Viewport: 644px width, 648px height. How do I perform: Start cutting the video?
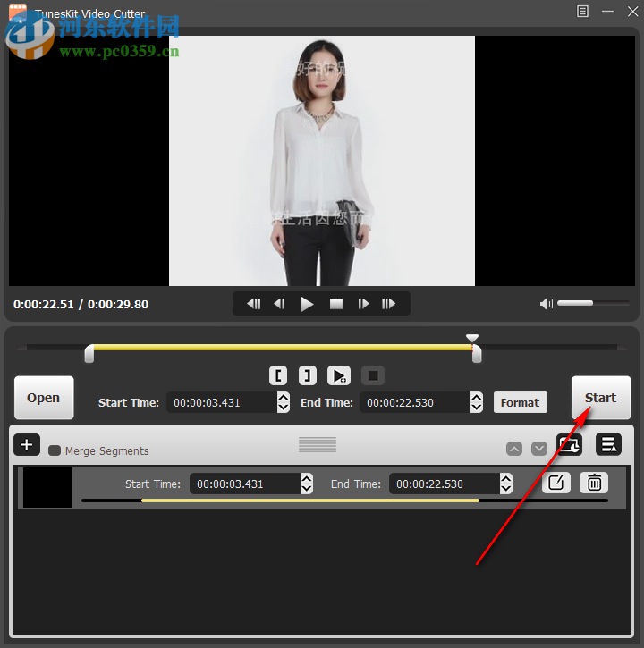click(x=600, y=398)
